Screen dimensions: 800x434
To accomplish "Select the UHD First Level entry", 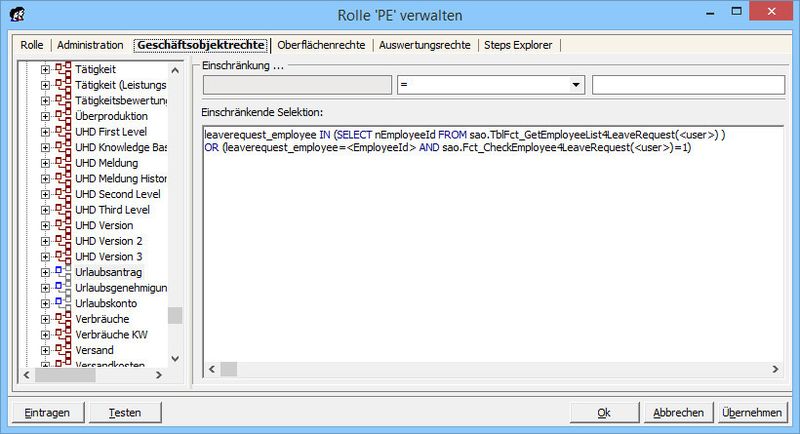I will (x=111, y=132).
